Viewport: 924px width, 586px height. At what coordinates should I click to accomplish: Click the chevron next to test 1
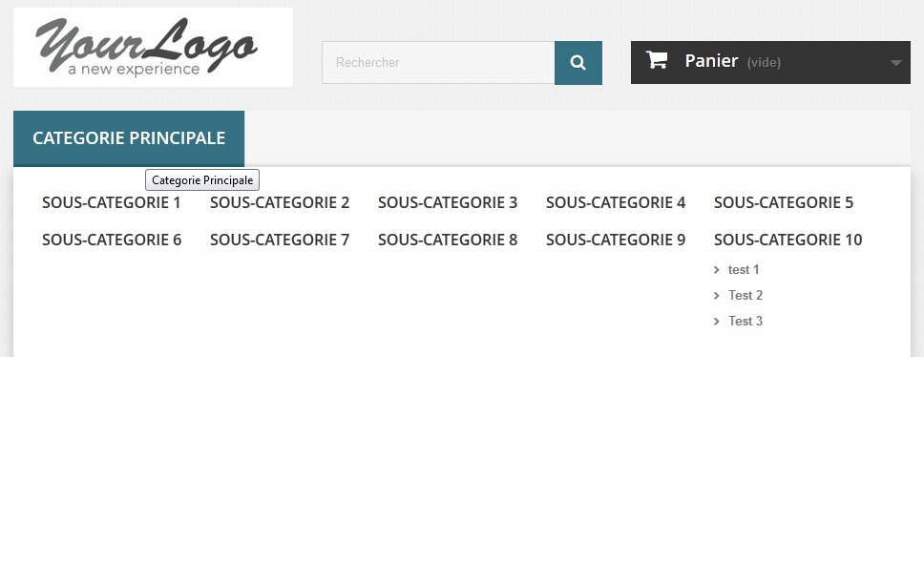[x=717, y=270]
